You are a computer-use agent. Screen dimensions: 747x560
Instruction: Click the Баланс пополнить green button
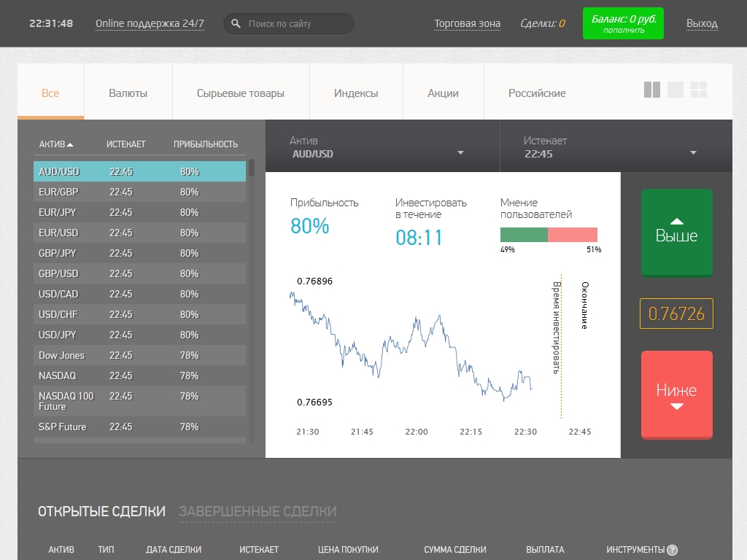coord(623,23)
